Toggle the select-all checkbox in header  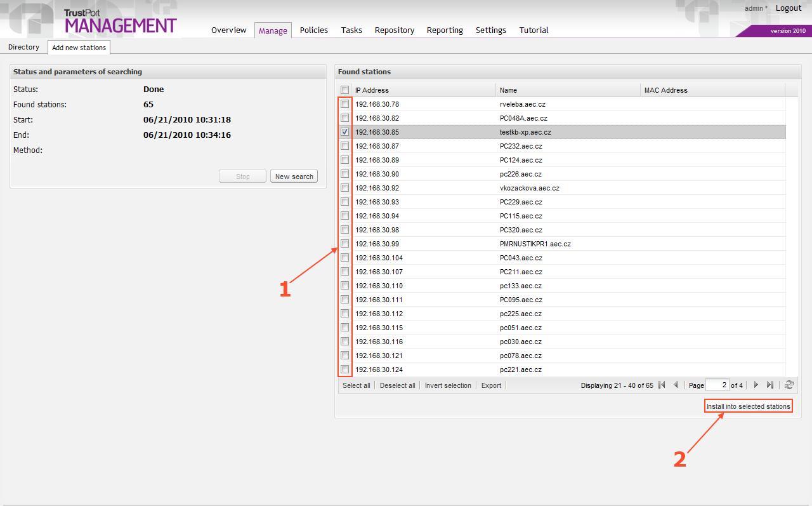point(346,90)
